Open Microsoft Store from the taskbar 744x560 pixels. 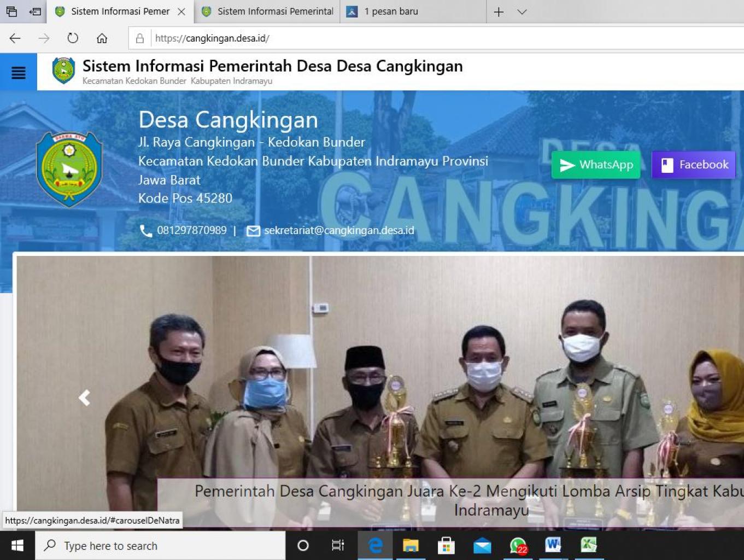pyautogui.click(x=446, y=545)
